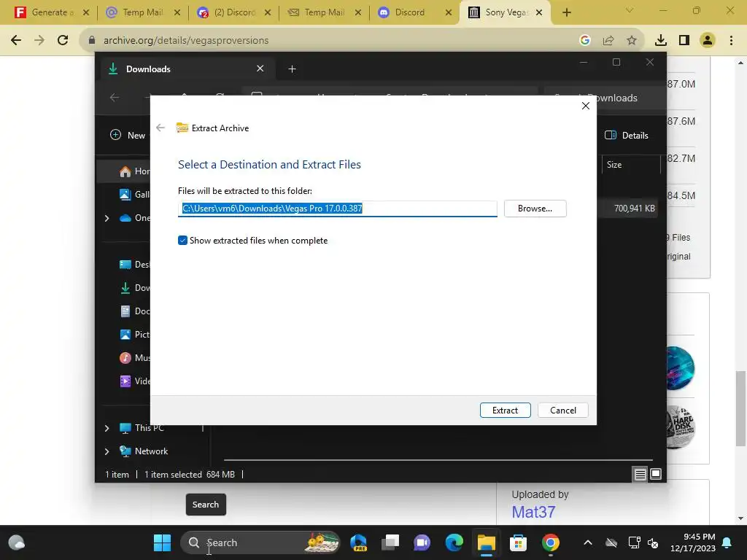Viewport: 747px width, 560px height.
Task: Click the Sony Vegas circular thumbnail
Action: (680, 368)
